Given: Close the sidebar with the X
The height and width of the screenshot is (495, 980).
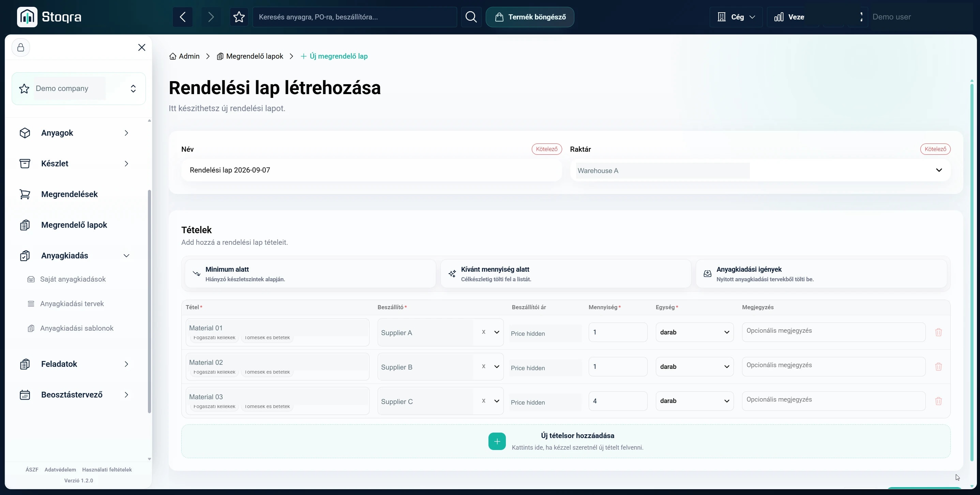Looking at the screenshot, I should 141,47.
